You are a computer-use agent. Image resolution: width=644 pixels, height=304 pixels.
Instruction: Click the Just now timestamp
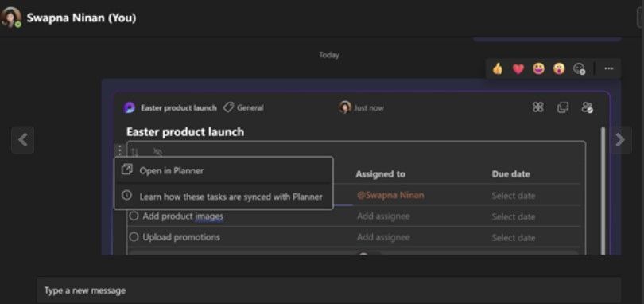point(368,107)
